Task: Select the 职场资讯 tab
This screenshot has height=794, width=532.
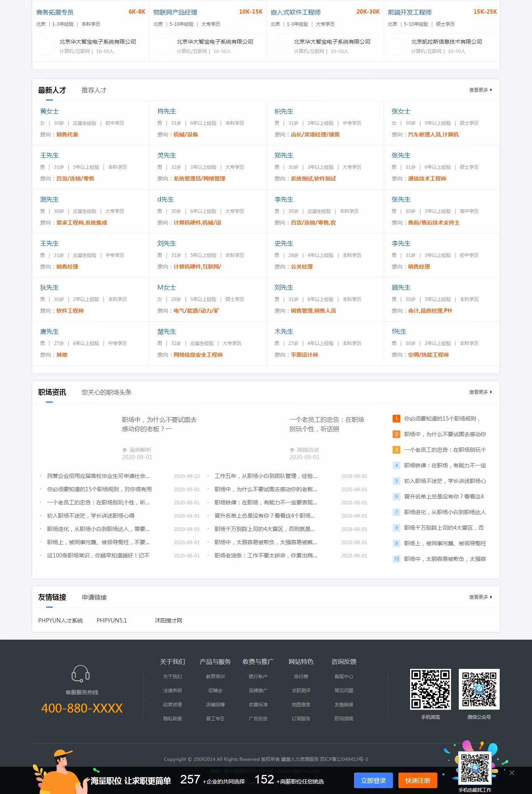Action: (x=52, y=393)
